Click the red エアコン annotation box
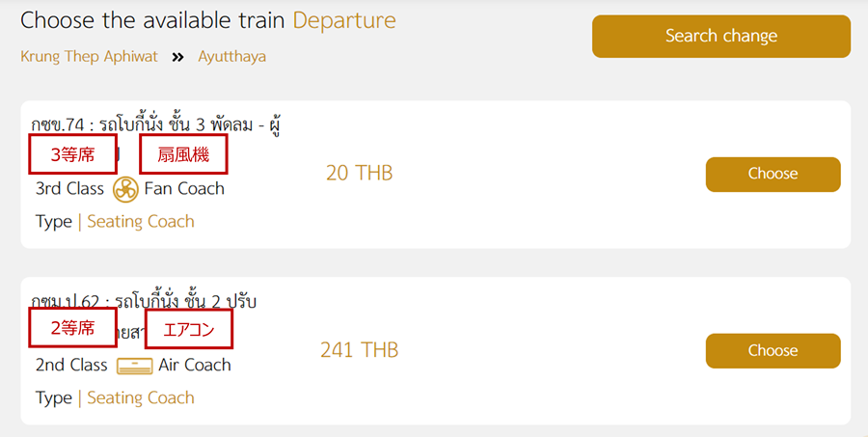Image resolution: width=868 pixels, height=437 pixels. [x=189, y=330]
